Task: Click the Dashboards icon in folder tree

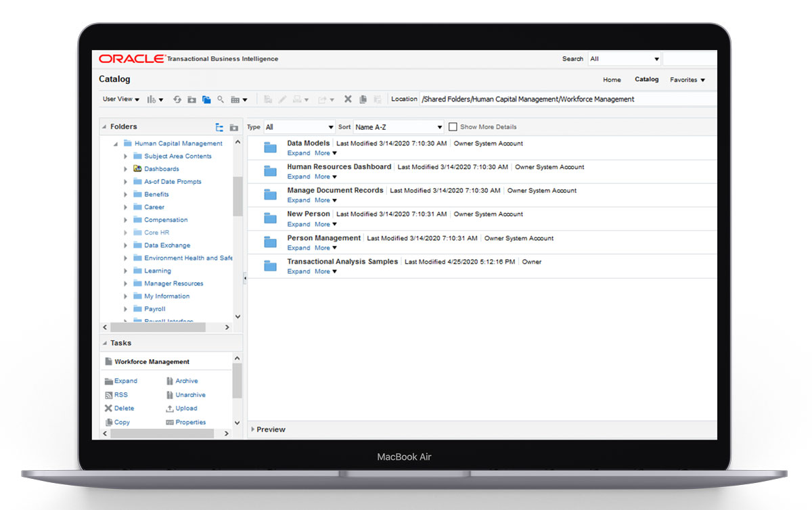Action: click(137, 169)
